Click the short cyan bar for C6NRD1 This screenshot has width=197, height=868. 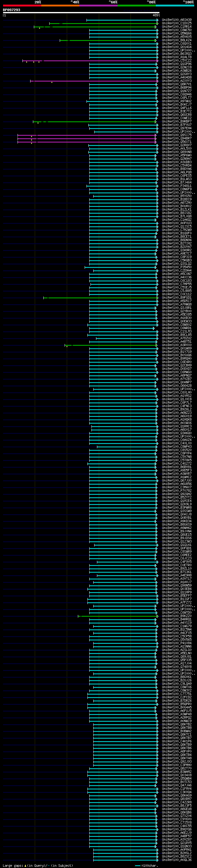[122, 329]
